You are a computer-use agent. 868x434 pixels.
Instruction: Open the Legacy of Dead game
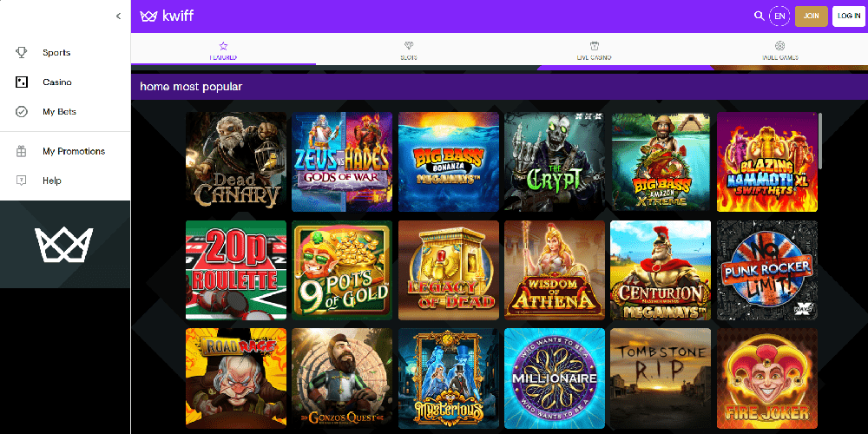[x=449, y=270]
